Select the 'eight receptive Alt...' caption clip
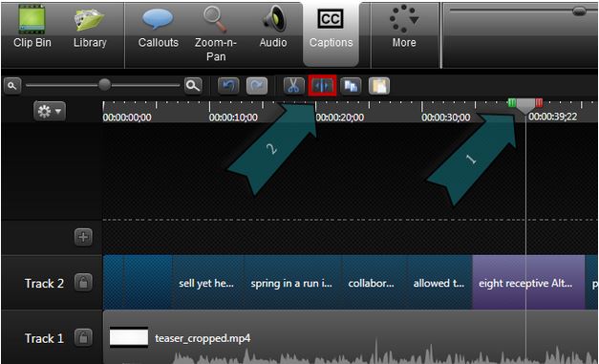599x364 pixels. coord(528,283)
